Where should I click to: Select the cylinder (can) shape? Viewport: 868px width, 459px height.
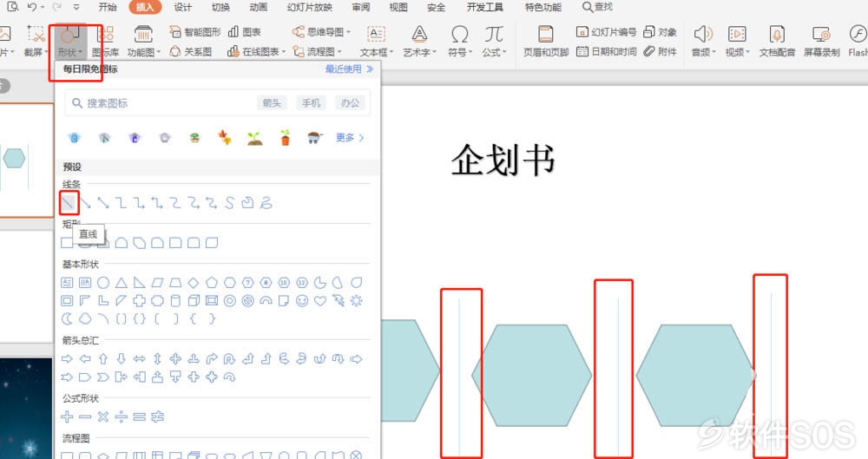pyautogui.click(x=175, y=300)
